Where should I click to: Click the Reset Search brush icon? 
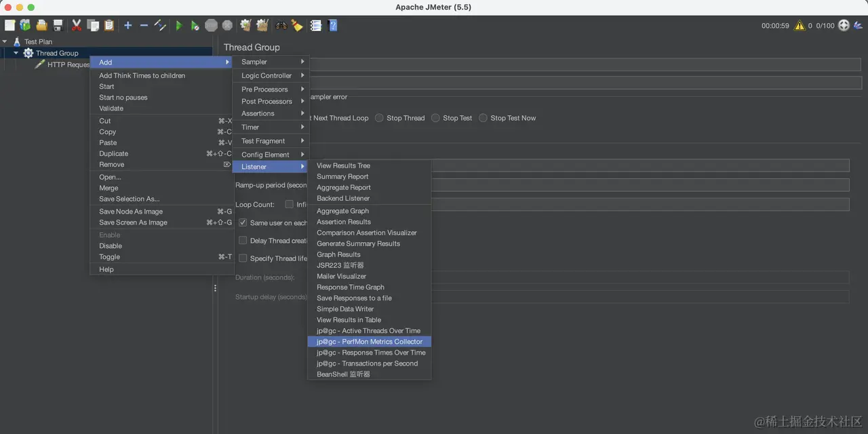point(297,25)
